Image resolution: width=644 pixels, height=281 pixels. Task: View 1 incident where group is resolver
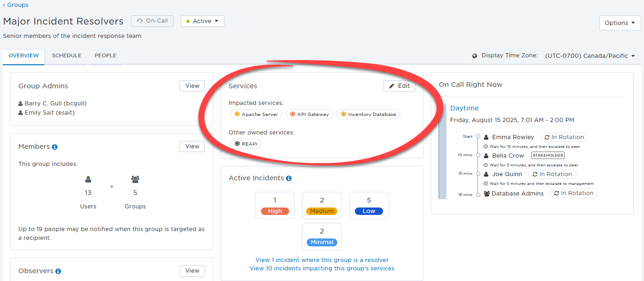(322, 260)
